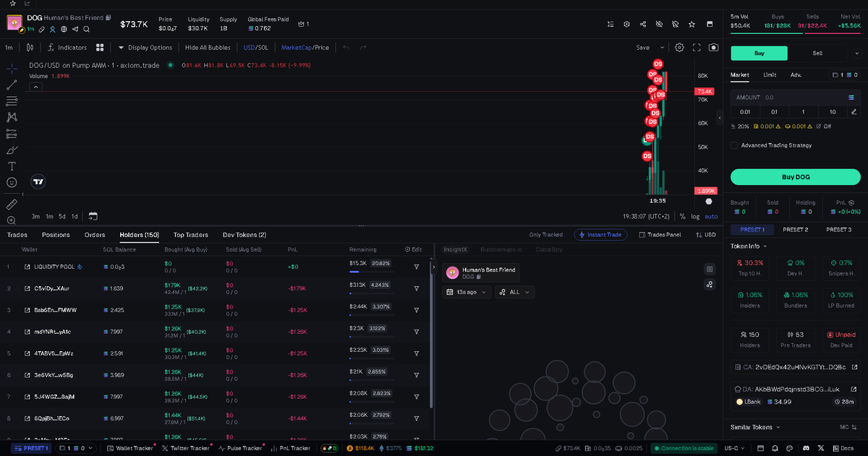Set chart range to 5d
This screenshot has height=456, width=868.
[62, 216]
